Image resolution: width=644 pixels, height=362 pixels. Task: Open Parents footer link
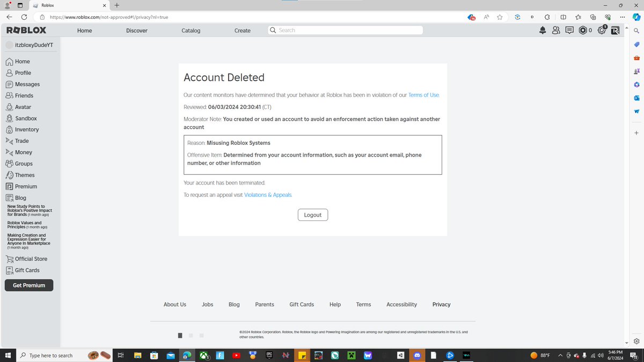click(265, 304)
